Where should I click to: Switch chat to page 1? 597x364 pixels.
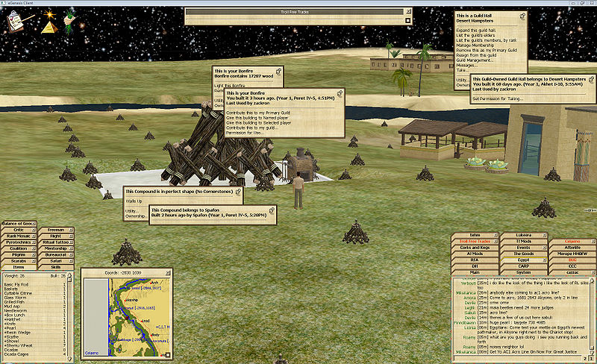pos(591,359)
